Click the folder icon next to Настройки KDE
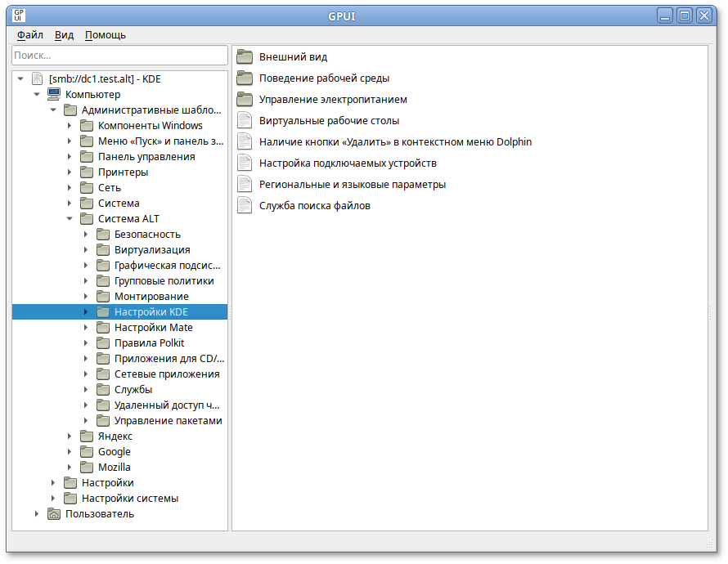This screenshot has height=564, width=728. pos(102,311)
